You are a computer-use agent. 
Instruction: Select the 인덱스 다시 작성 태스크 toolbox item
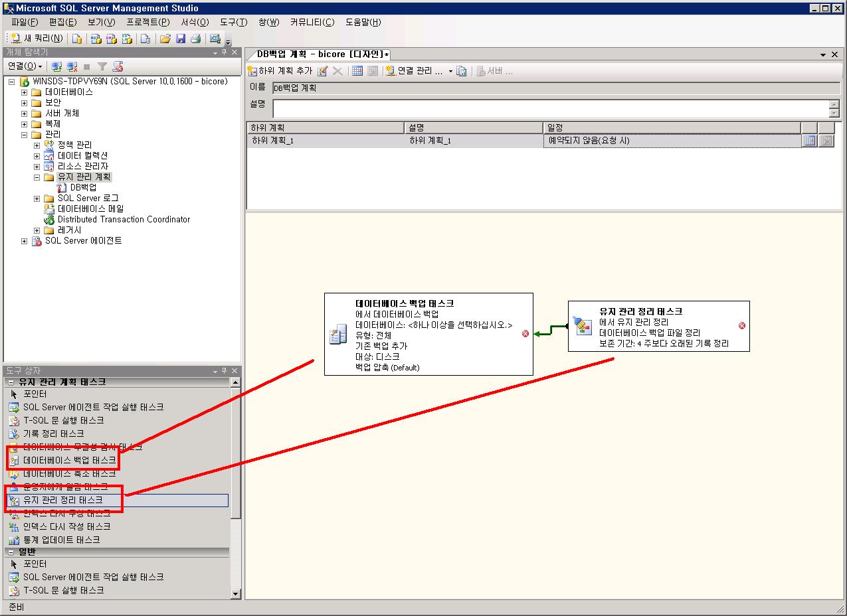118,526
